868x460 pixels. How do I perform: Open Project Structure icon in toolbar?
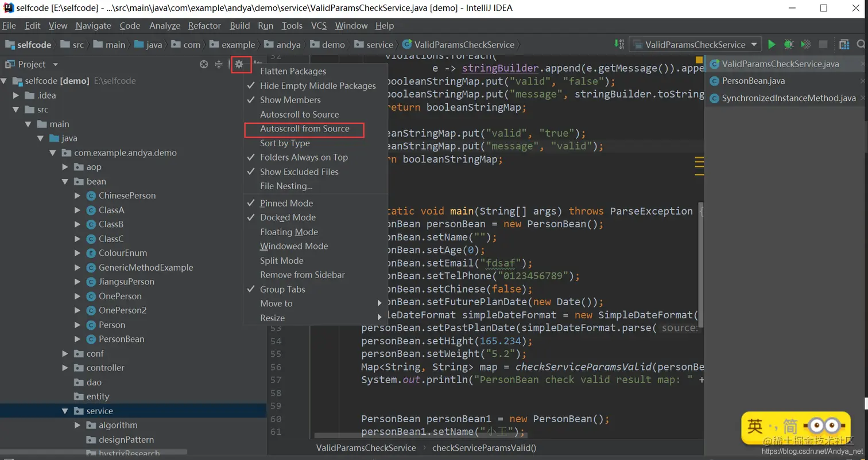[x=844, y=44]
